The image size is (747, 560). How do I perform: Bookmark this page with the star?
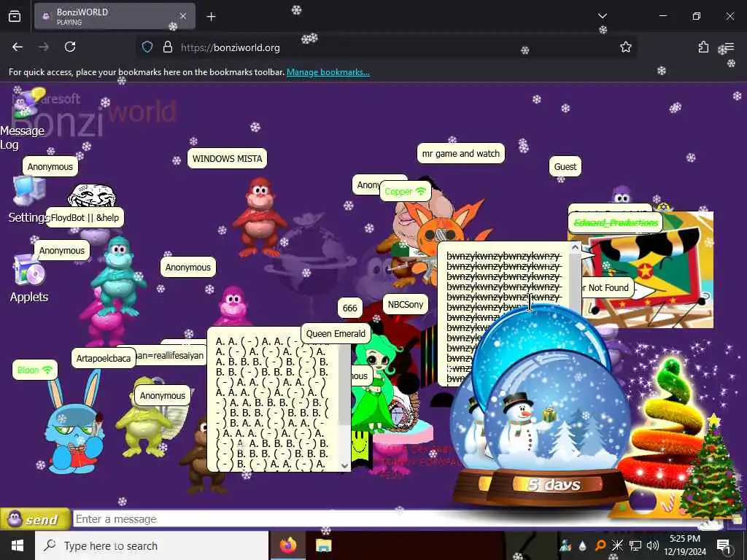(x=625, y=47)
